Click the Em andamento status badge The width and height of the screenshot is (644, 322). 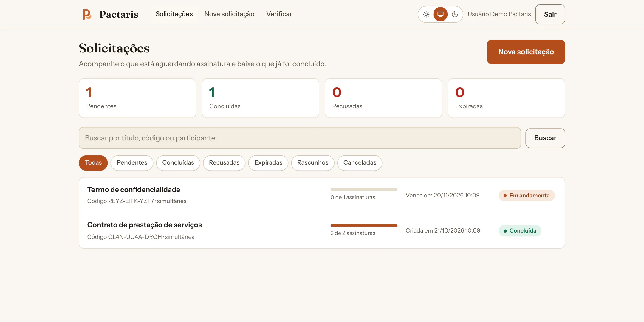[527, 196]
